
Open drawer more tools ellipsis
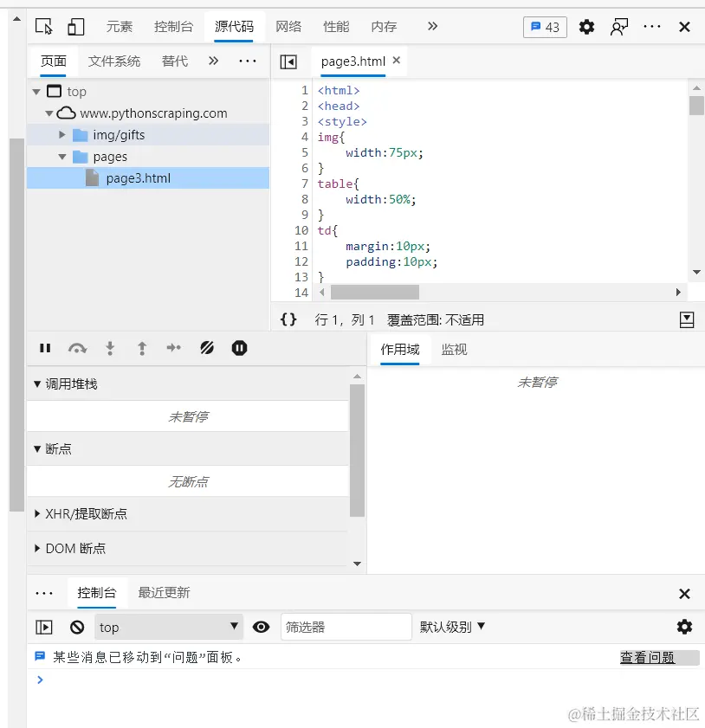tap(44, 593)
